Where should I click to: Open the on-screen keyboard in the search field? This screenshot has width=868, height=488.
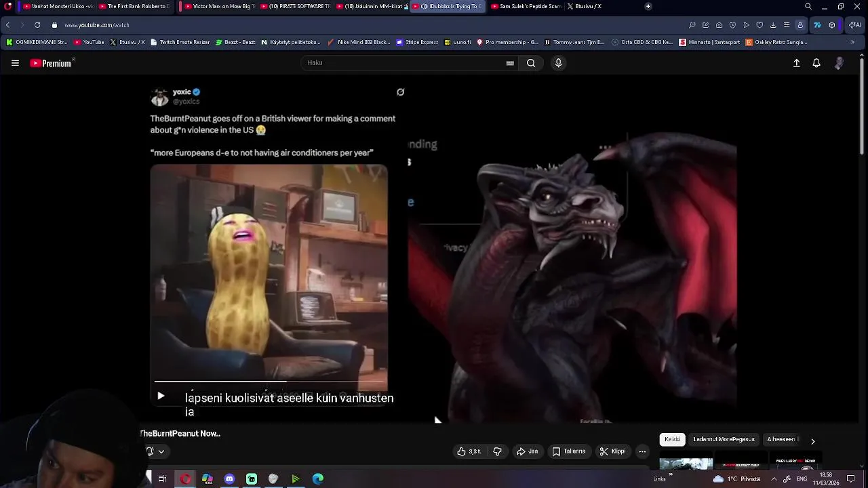[510, 63]
